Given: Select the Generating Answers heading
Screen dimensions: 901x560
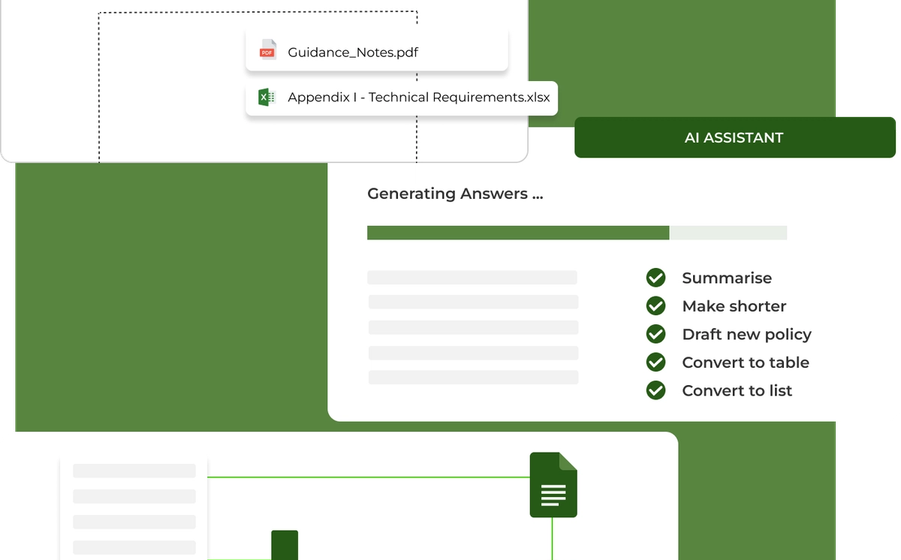Looking at the screenshot, I should (x=455, y=194).
